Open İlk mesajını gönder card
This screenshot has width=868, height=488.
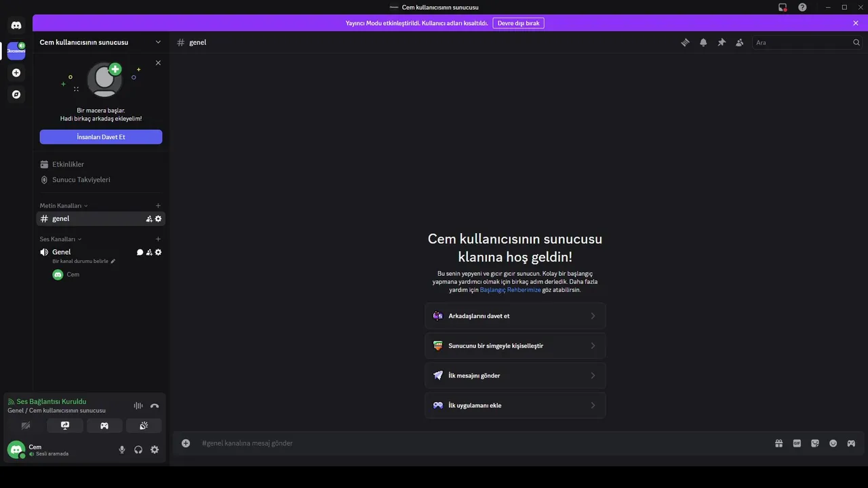pos(515,375)
